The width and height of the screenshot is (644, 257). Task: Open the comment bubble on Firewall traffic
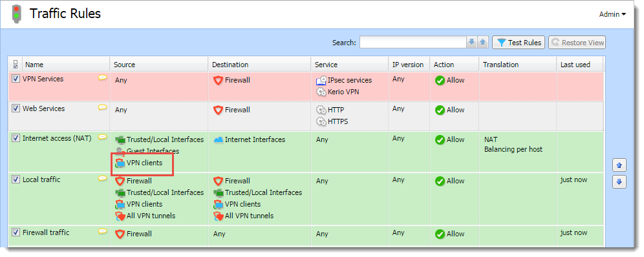[102, 232]
